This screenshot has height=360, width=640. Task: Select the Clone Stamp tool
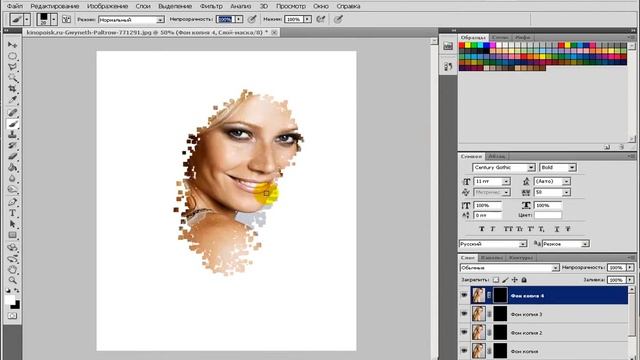pos(12,135)
